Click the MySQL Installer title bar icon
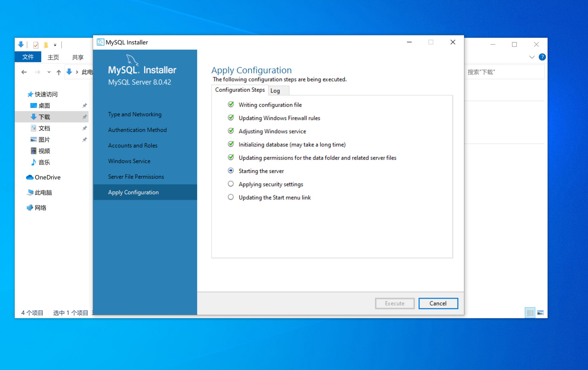The height and width of the screenshot is (370, 588). [100, 42]
